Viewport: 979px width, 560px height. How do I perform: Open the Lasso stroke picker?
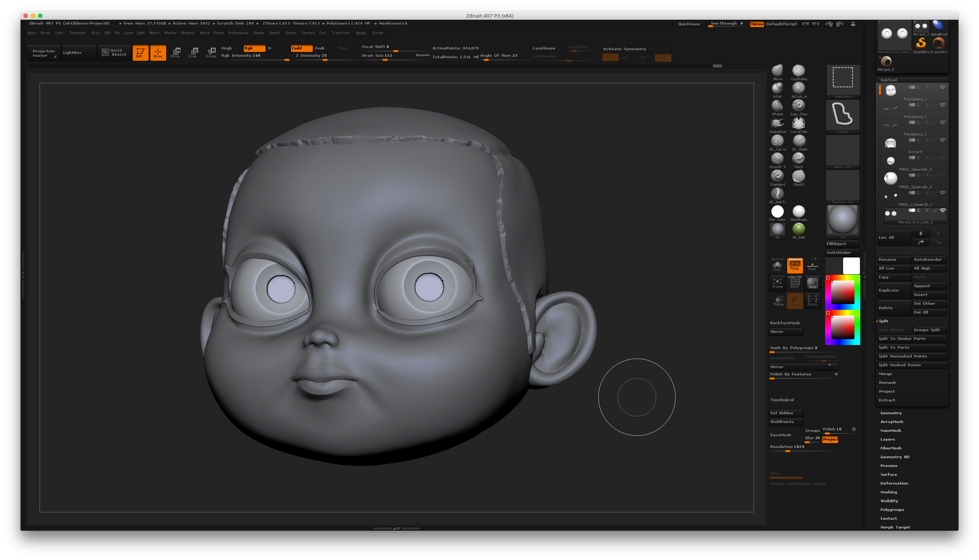point(842,116)
